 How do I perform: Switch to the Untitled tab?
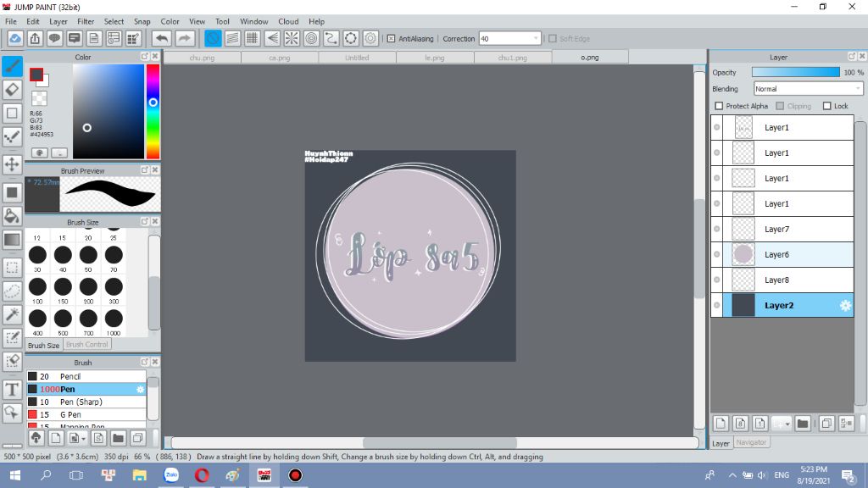pyautogui.click(x=357, y=58)
